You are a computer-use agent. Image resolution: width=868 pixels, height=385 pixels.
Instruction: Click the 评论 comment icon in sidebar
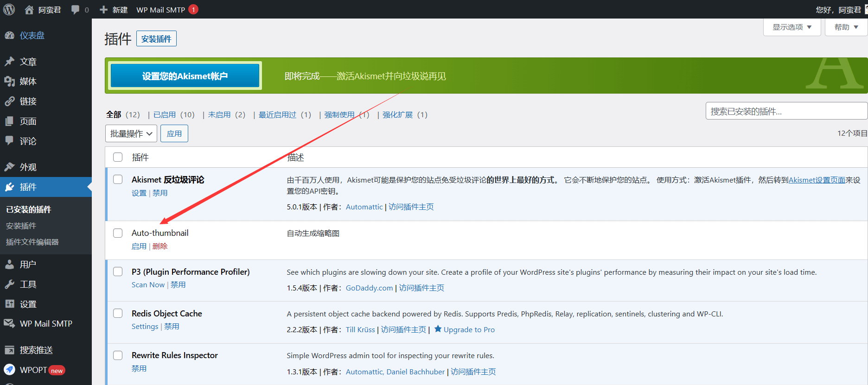(x=9, y=141)
